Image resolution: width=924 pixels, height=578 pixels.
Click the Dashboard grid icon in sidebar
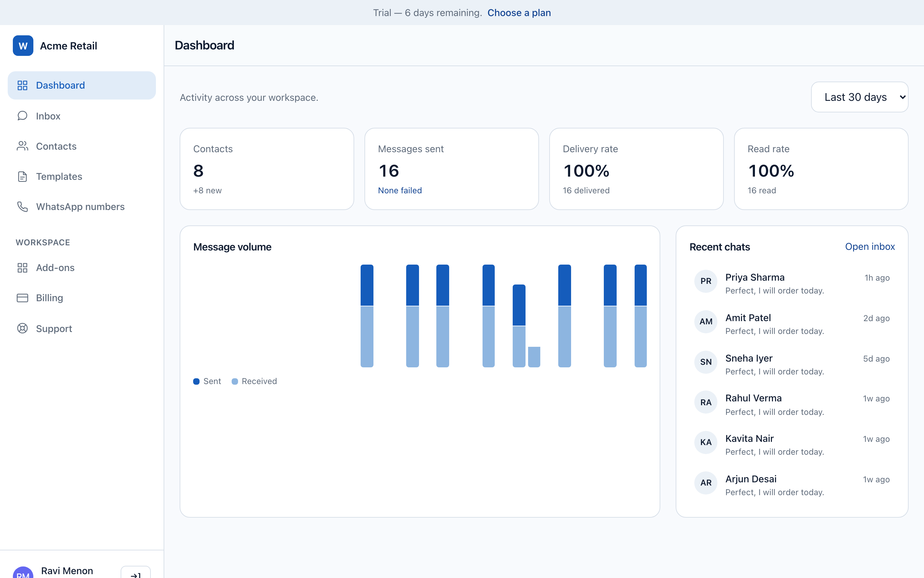coord(22,85)
